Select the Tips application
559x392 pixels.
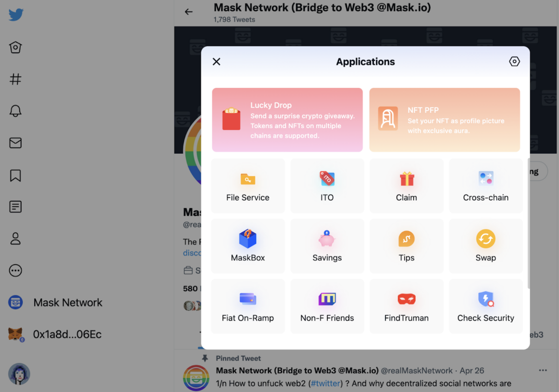pyautogui.click(x=406, y=246)
